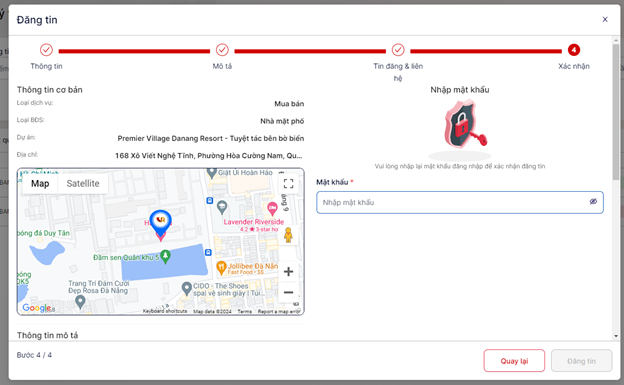The width and height of the screenshot is (624, 385).
Task: Click the Đầm sen Quân khu 5 park marker
Action: (166, 257)
